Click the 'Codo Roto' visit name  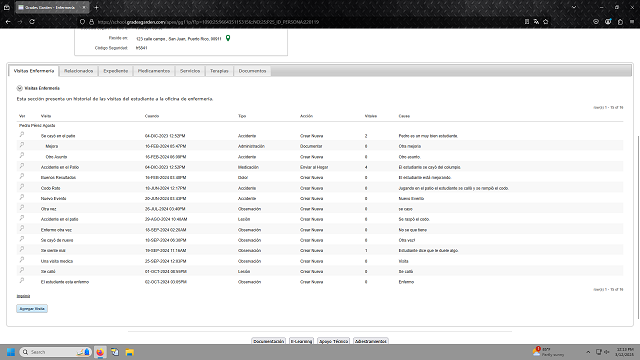coord(51,188)
